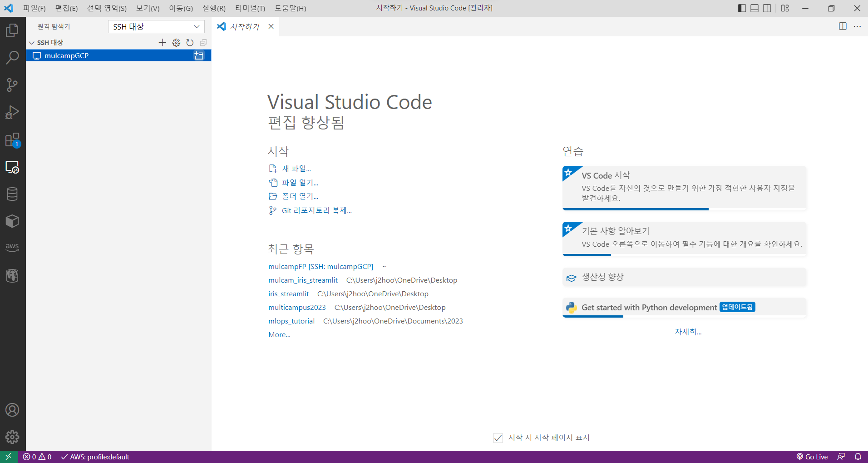Toggle the primary side bar

742,8
